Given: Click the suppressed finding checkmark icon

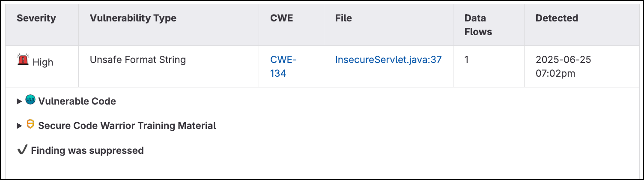Looking at the screenshot, I should [x=22, y=150].
